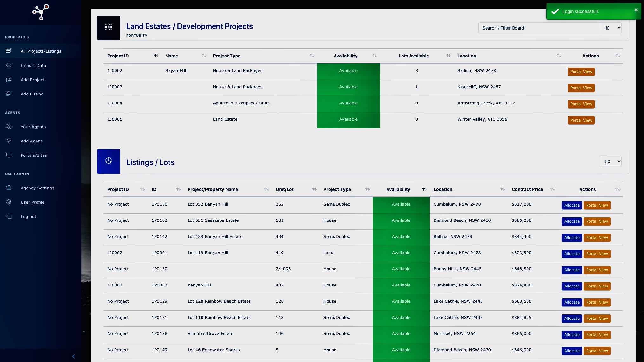Click the Import Data cloud icon
The image size is (644, 362).
(x=9, y=65)
